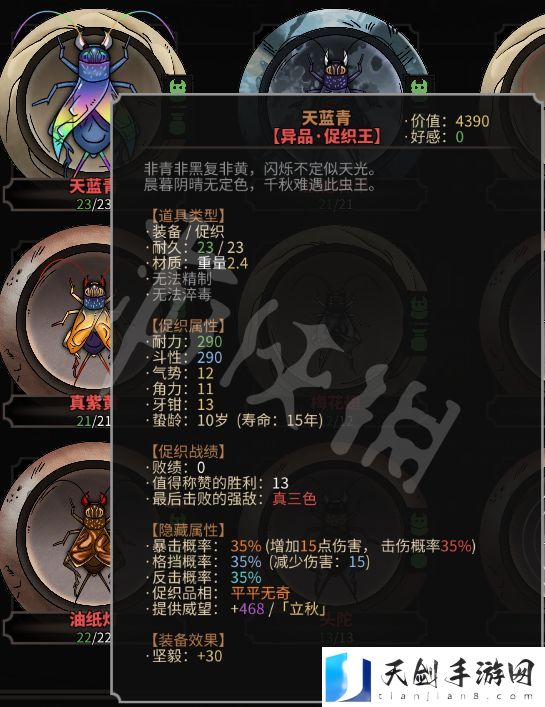Click the green cricket badge on 天蓝青 jar
The width and height of the screenshot is (545, 707).
pyautogui.click(x=178, y=87)
